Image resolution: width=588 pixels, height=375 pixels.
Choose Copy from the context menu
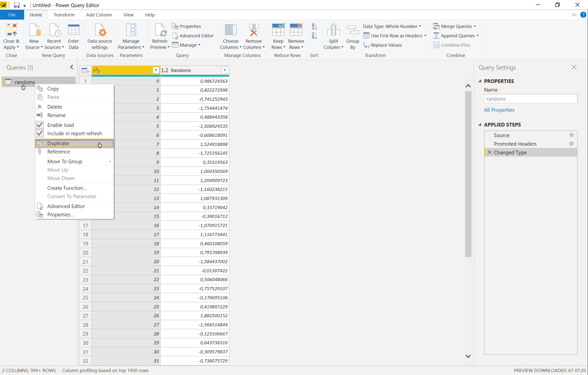pos(75,89)
